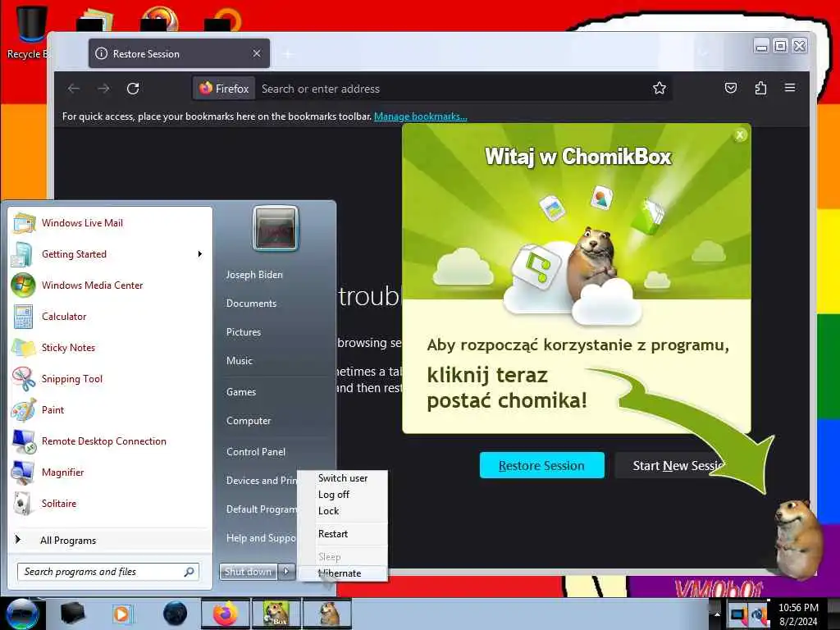
Task: Click Shut down button
Action: 248,572
